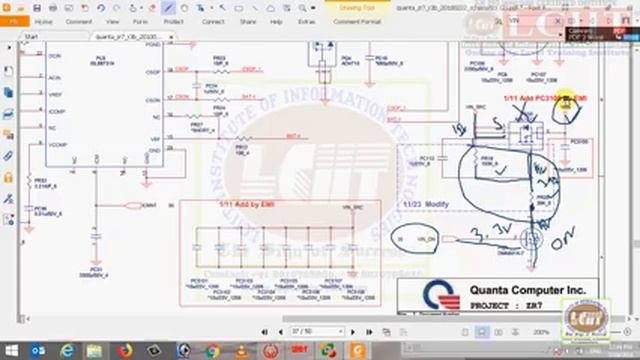
Task: Open the Connect ribbon tab
Action: pyautogui.click(x=213, y=22)
